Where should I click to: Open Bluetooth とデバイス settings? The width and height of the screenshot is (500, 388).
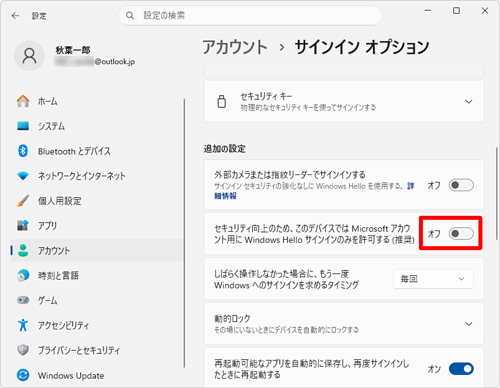(97, 151)
